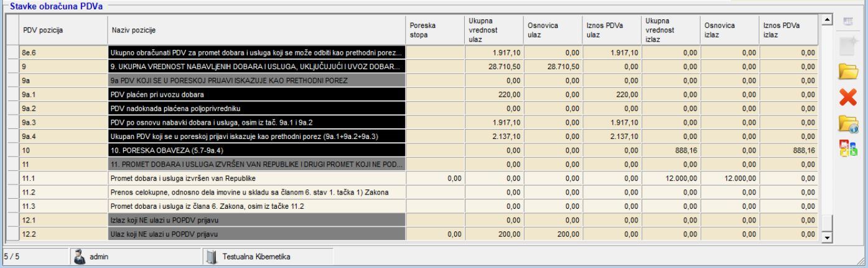Image resolution: width=868 pixels, height=268 pixels.
Task: Select row 12.2 Ulaz koji NE ulazi
Action: tap(255, 234)
